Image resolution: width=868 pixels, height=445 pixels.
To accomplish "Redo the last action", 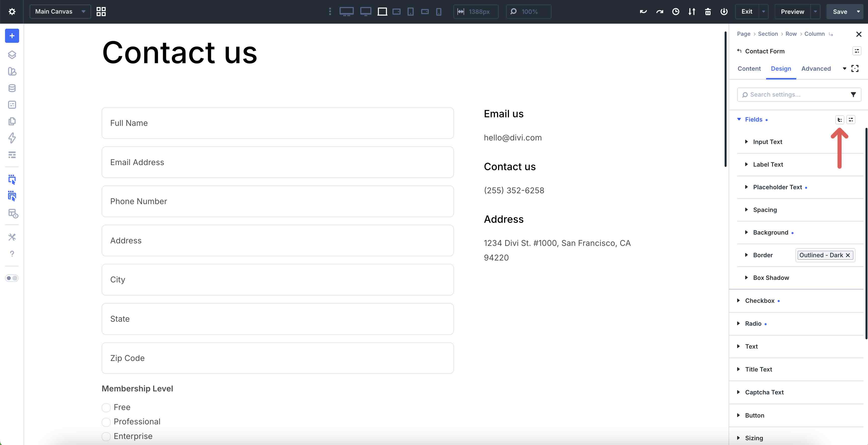I will pos(659,12).
